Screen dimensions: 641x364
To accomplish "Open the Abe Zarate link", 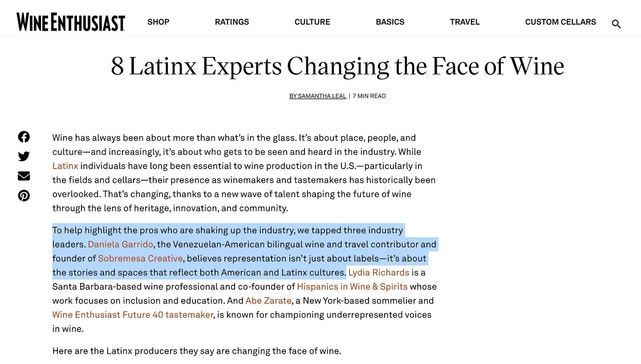I will [268, 301].
